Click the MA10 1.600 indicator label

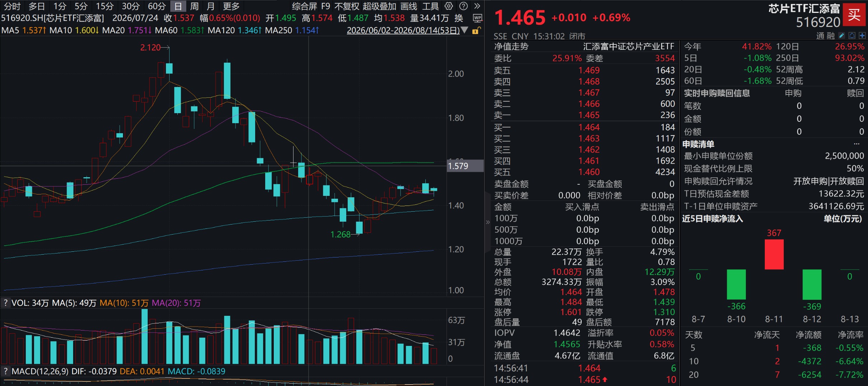point(74,30)
